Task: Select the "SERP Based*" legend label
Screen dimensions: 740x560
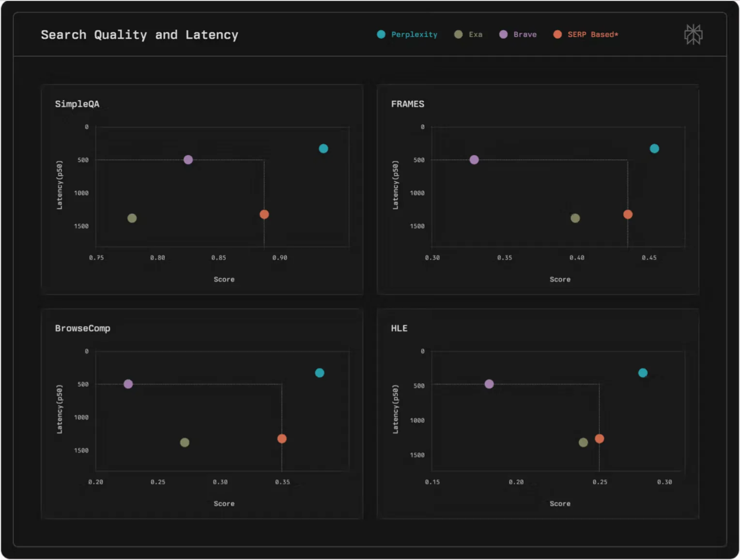Action: tap(593, 34)
